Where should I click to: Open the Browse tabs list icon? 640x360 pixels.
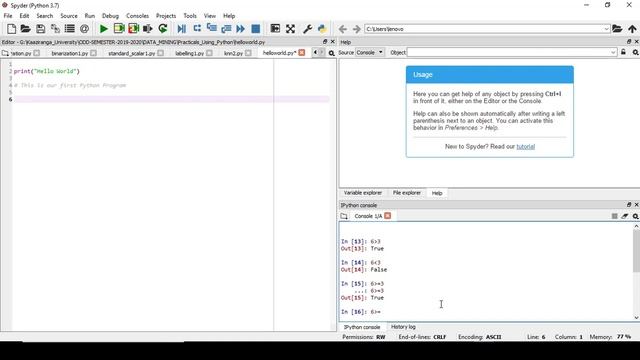pyautogui.click(x=70, y=29)
